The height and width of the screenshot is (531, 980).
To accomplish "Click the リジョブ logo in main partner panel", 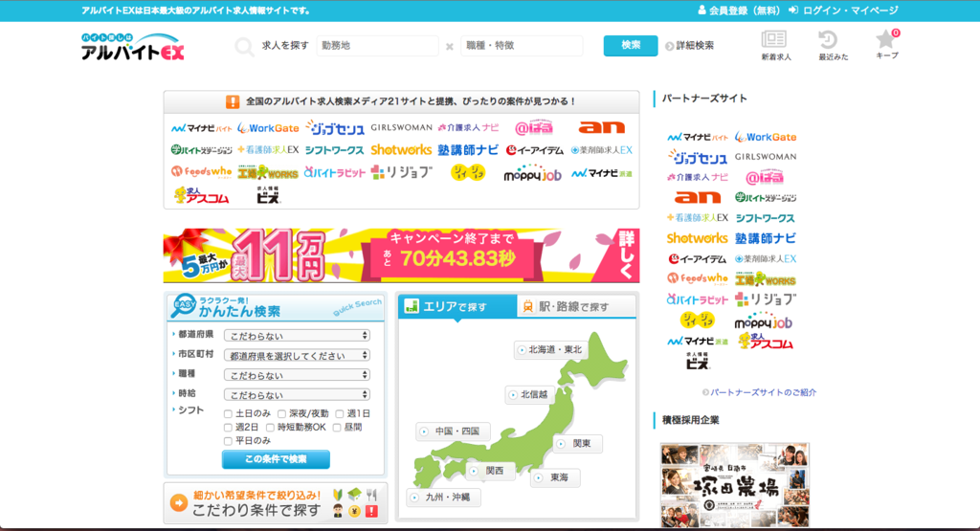I will tap(401, 172).
